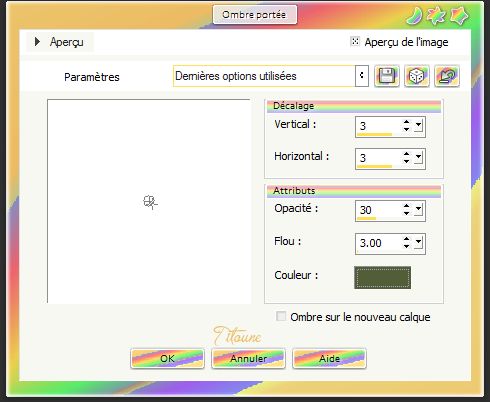
Task: Click the Ombre portée title tab
Action: [x=255, y=15]
